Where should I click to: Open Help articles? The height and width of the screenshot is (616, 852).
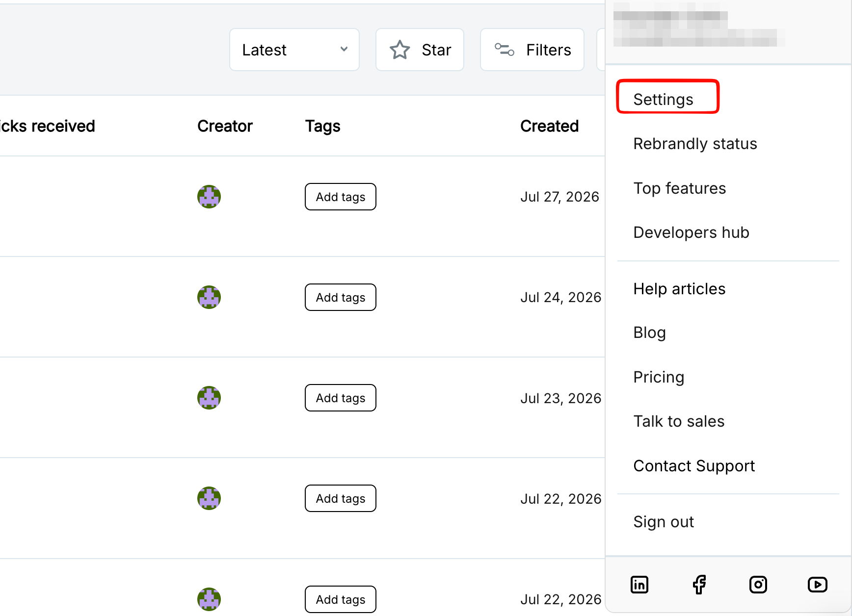(x=679, y=289)
